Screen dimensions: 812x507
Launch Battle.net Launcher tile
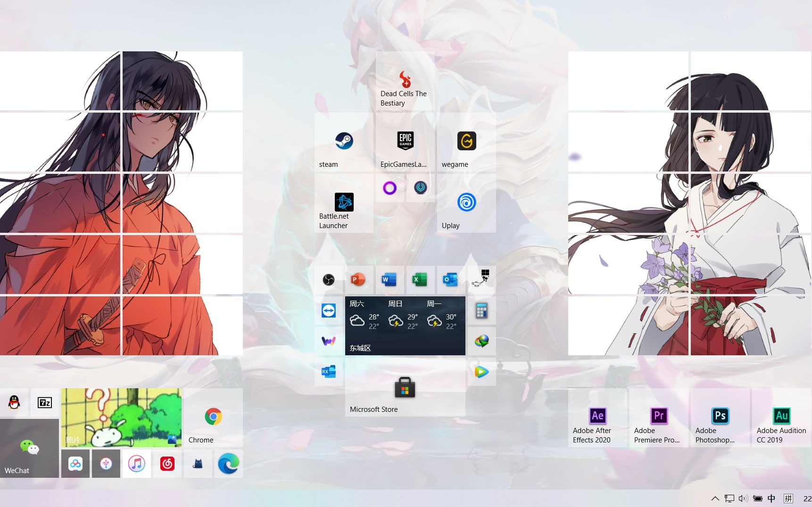tap(344, 203)
